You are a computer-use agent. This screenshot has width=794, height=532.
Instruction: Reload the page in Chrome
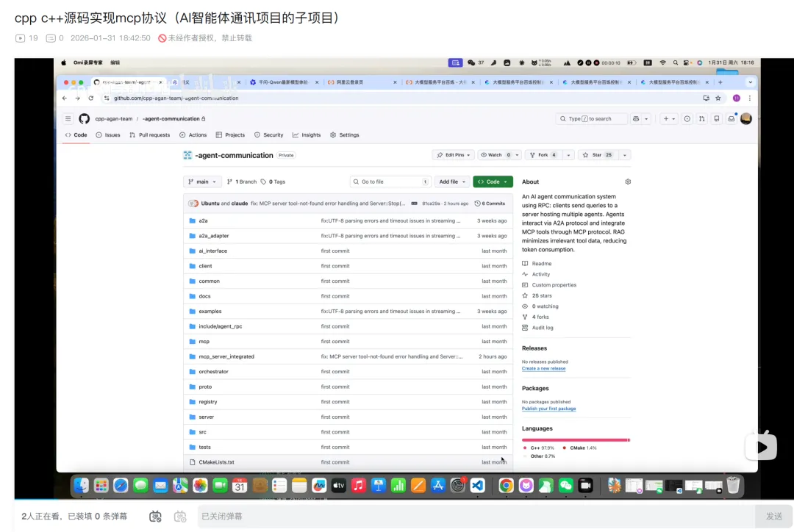pyautogui.click(x=91, y=98)
